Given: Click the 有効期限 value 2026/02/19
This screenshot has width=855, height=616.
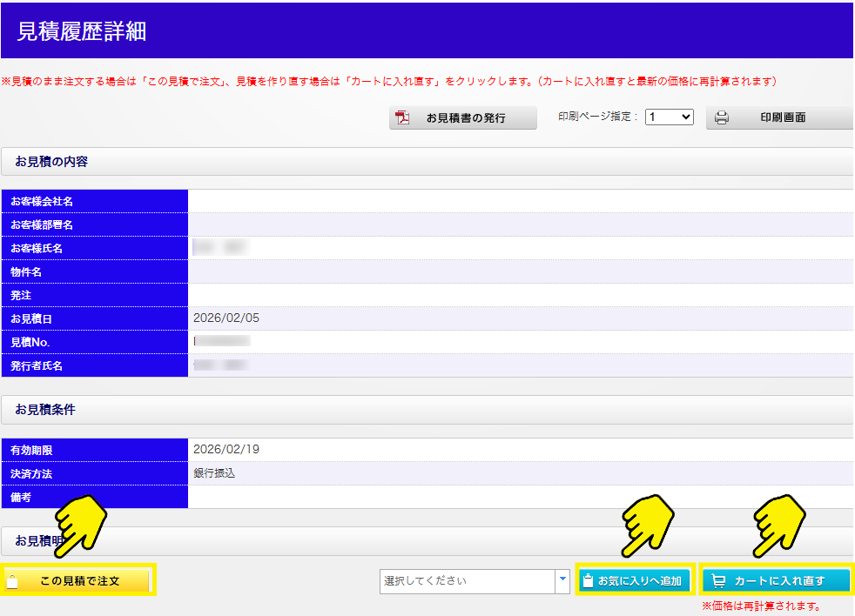Looking at the screenshot, I should click(x=226, y=450).
